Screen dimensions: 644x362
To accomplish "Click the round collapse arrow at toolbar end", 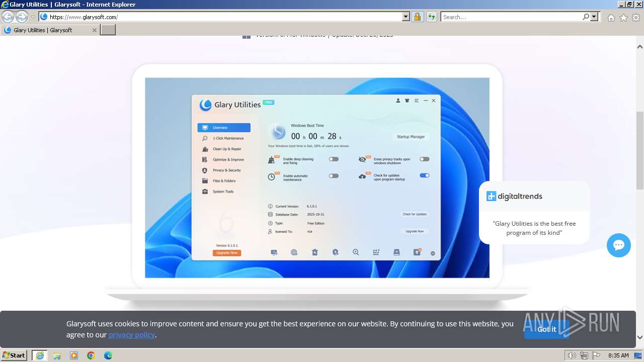I will click(433, 253).
